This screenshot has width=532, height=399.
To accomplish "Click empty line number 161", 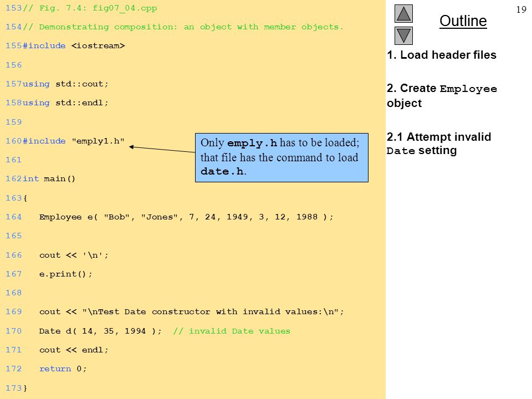I will pos(13,160).
